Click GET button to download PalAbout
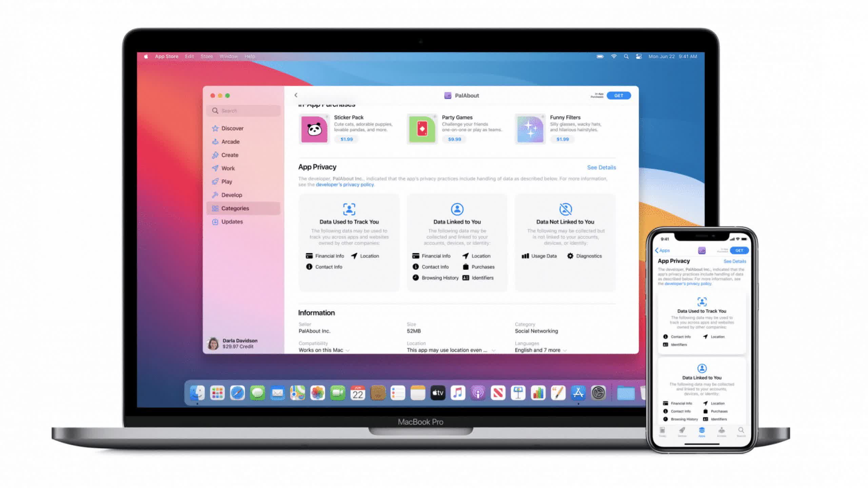 point(618,95)
